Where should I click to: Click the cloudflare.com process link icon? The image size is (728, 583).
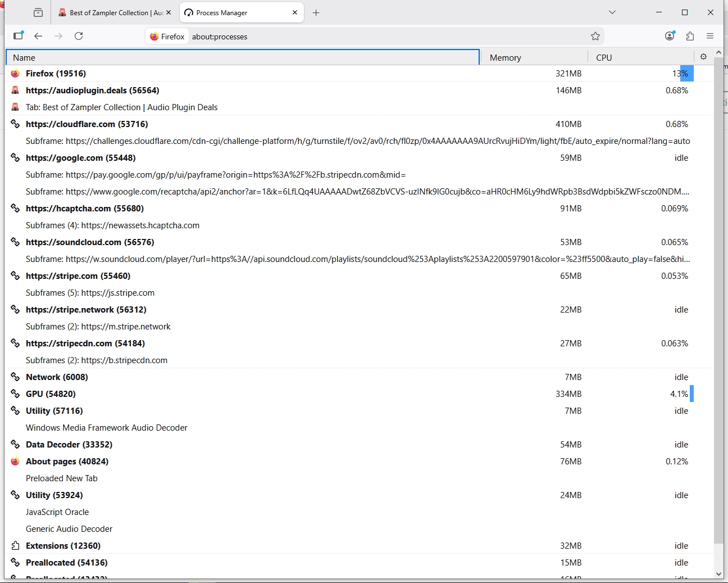click(x=15, y=124)
